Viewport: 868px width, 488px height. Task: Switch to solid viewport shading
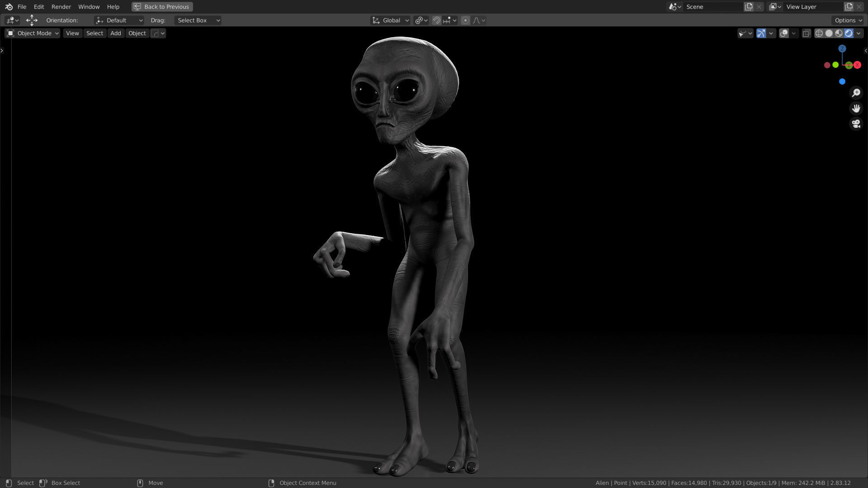(x=829, y=33)
